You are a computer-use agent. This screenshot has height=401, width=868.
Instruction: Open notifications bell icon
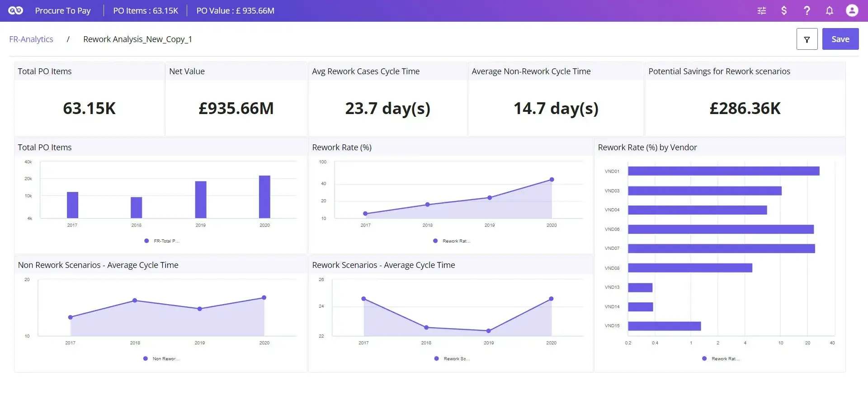[829, 10]
